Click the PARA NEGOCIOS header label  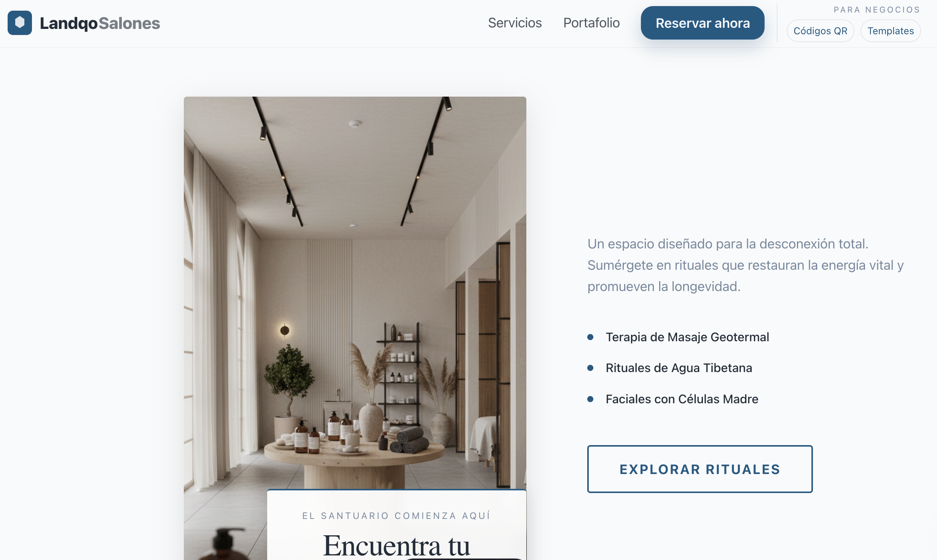(x=877, y=10)
